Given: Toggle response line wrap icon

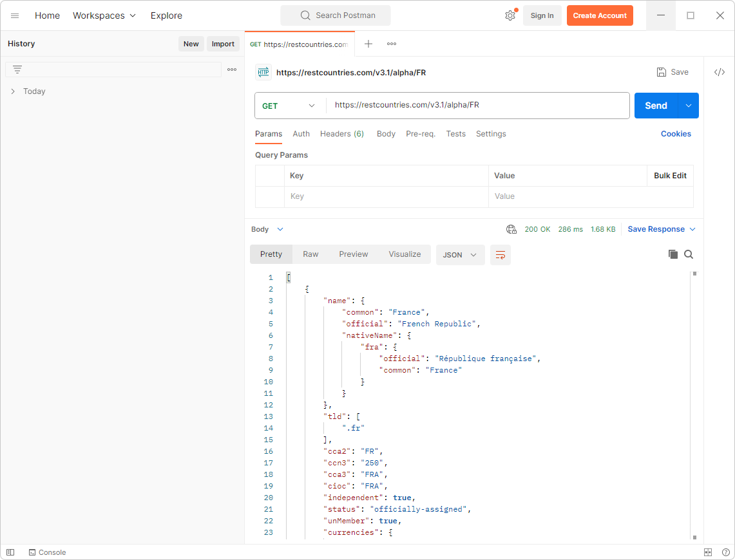Looking at the screenshot, I should pos(500,255).
